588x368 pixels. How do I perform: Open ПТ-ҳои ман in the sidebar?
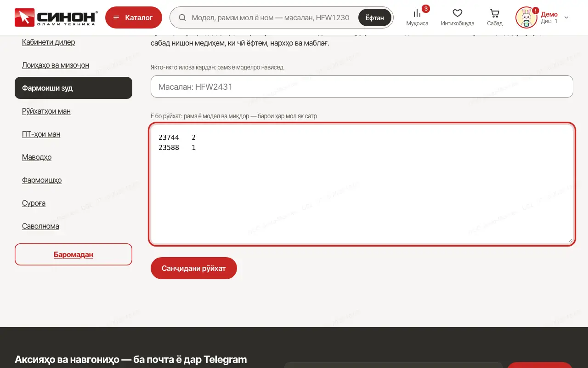[41, 134]
